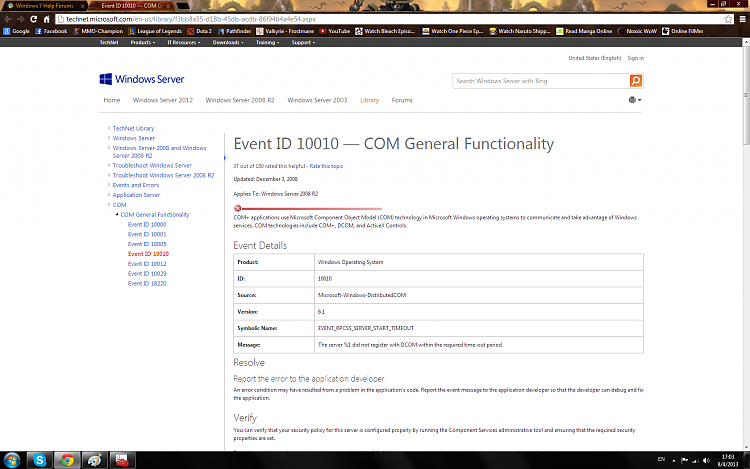Select Windows Server 2008 R2 navigation item
The image size is (750, 469).
point(240,100)
